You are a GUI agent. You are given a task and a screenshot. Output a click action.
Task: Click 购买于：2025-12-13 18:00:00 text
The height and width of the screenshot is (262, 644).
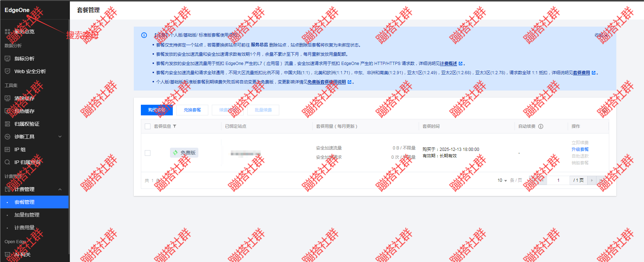pos(451,149)
